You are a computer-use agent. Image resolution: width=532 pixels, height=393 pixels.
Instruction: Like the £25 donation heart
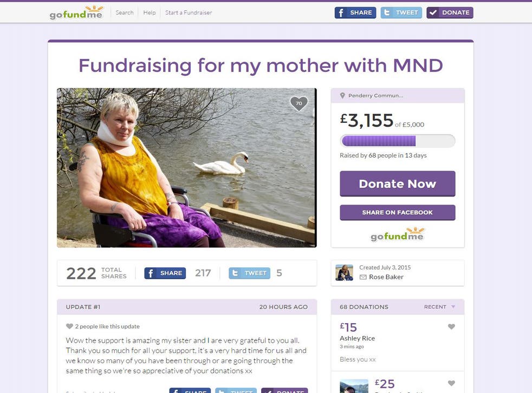coord(451,383)
